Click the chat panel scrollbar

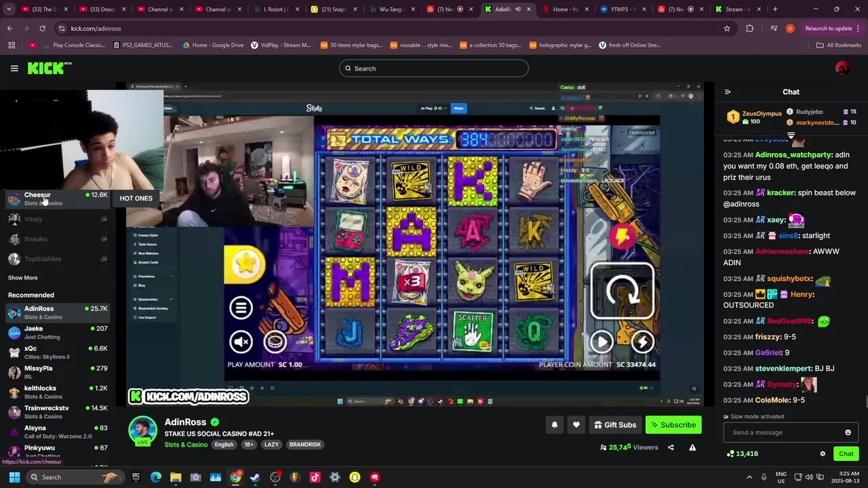coord(866,400)
